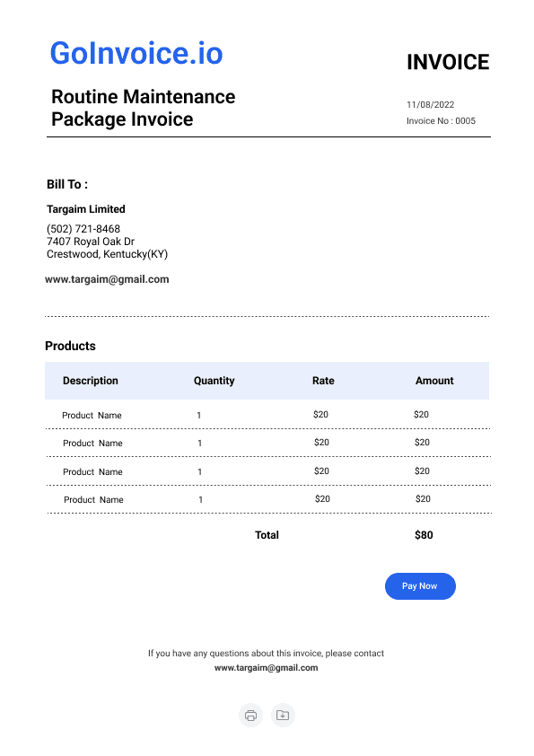Click the 7407 Royal Oak Dr address
Screen dimensions: 534x756
pyautogui.click(x=90, y=241)
